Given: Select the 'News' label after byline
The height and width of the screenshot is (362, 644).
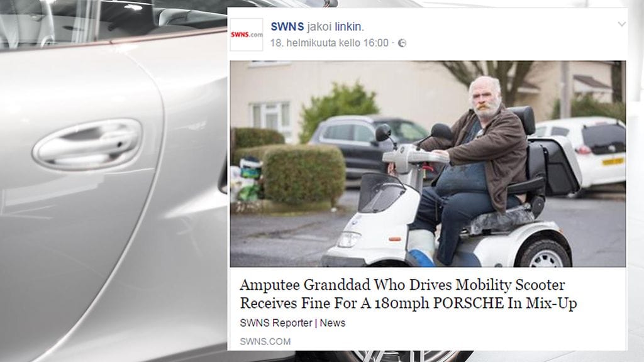Looking at the screenshot, I should coord(333,323).
